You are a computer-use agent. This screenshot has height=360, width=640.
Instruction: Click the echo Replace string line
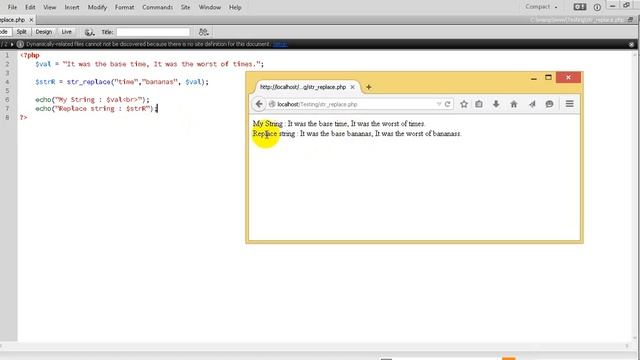pos(96,109)
